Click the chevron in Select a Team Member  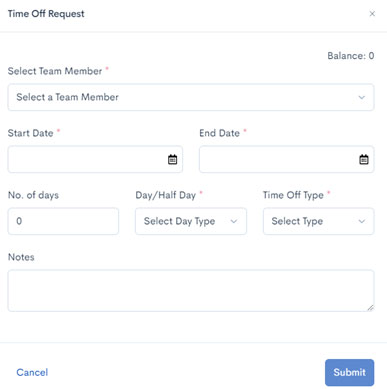pyautogui.click(x=362, y=97)
